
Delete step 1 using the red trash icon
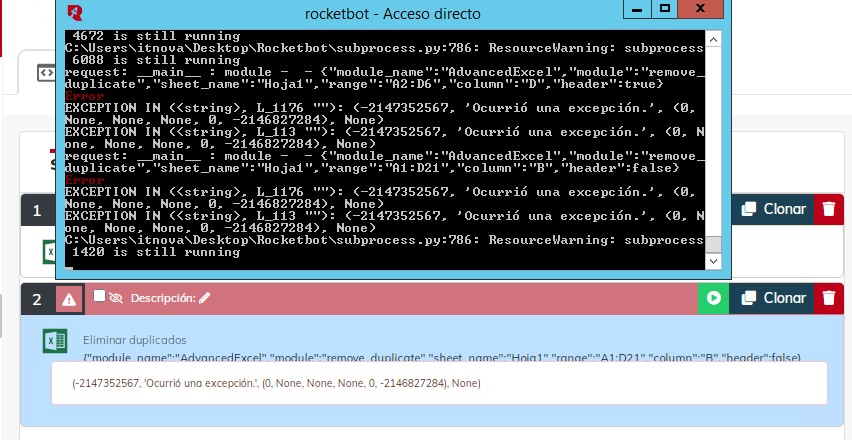(x=828, y=209)
